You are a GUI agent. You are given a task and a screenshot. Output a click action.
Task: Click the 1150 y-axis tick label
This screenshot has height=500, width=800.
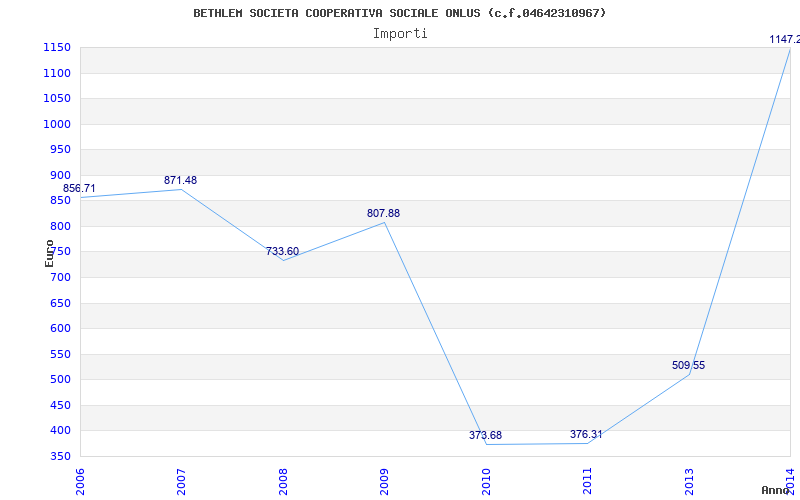[57, 47]
